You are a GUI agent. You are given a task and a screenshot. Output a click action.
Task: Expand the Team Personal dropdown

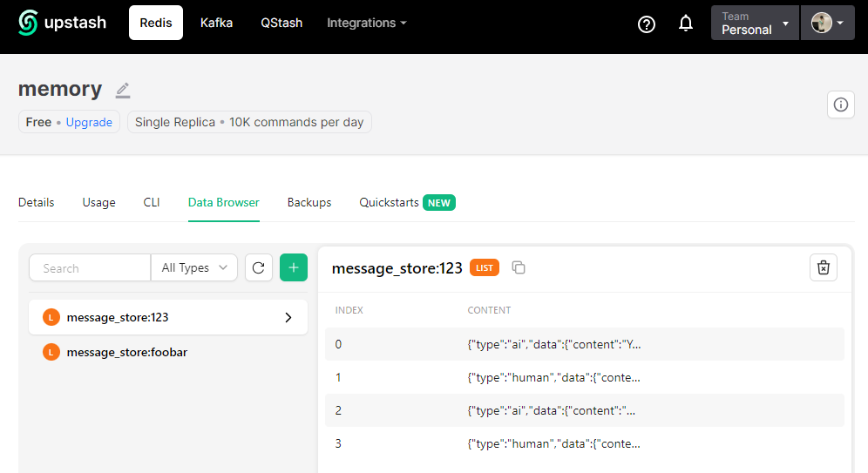click(755, 23)
